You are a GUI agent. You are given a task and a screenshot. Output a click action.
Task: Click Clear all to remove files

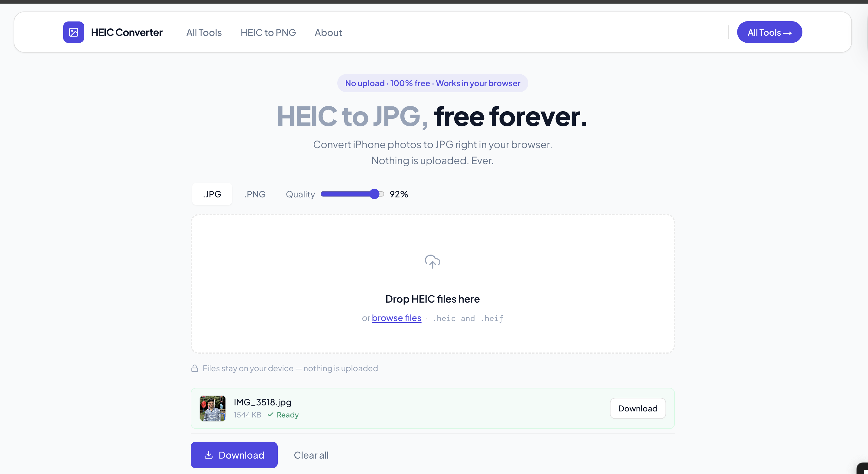pos(311,455)
